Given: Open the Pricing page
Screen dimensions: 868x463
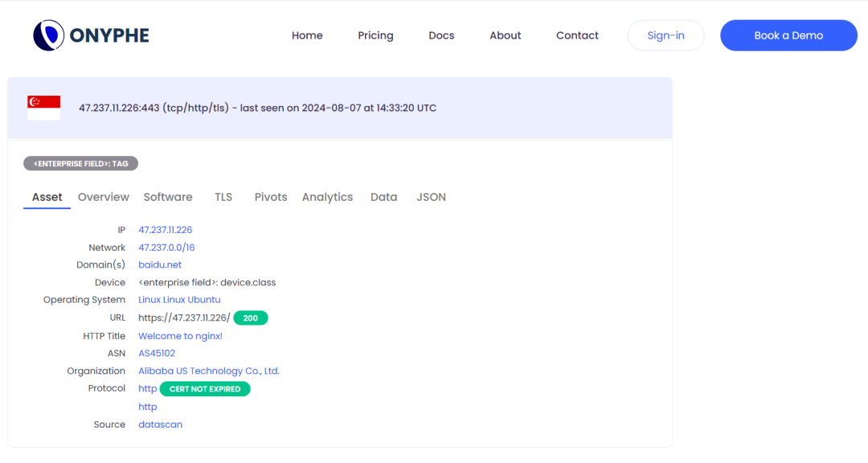Looking at the screenshot, I should (x=375, y=35).
